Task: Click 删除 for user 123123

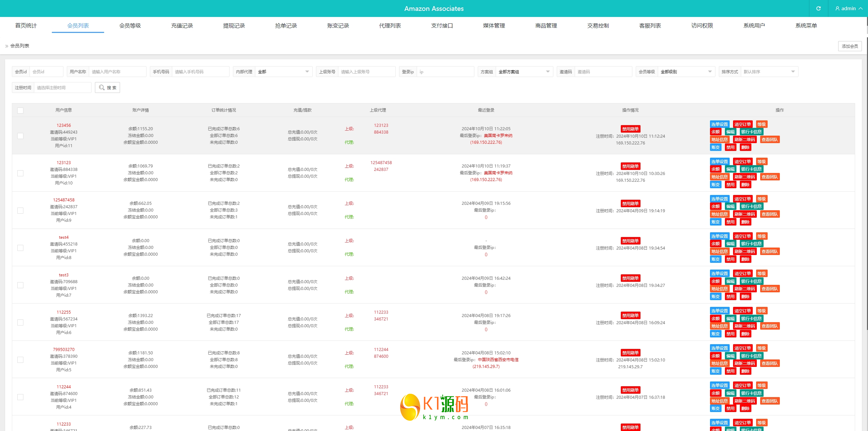Action: click(x=745, y=185)
